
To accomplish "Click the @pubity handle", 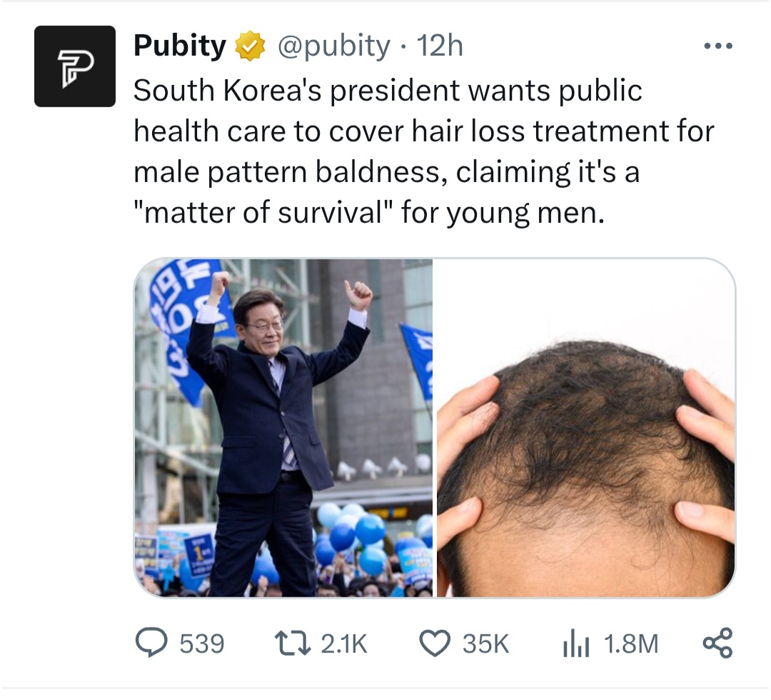I will point(334,46).
